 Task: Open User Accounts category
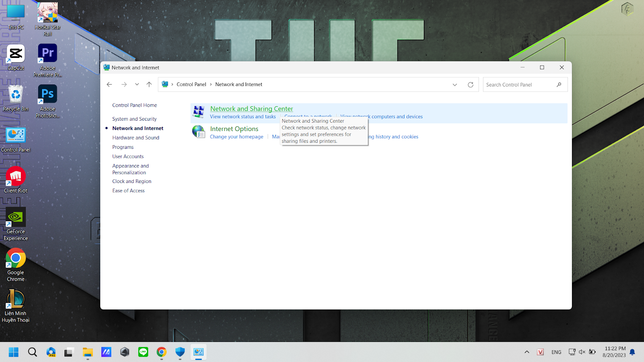point(128,156)
